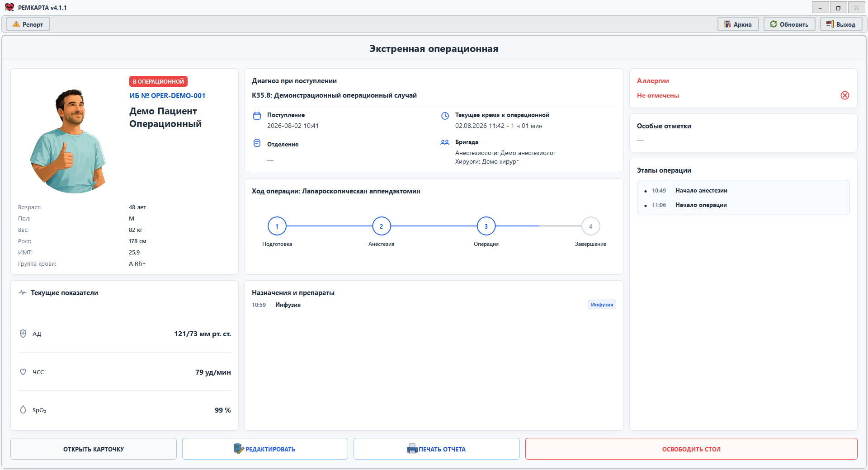868x470 pixels.
Task: Click the Выход exit button
Action: tap(841, 24)
